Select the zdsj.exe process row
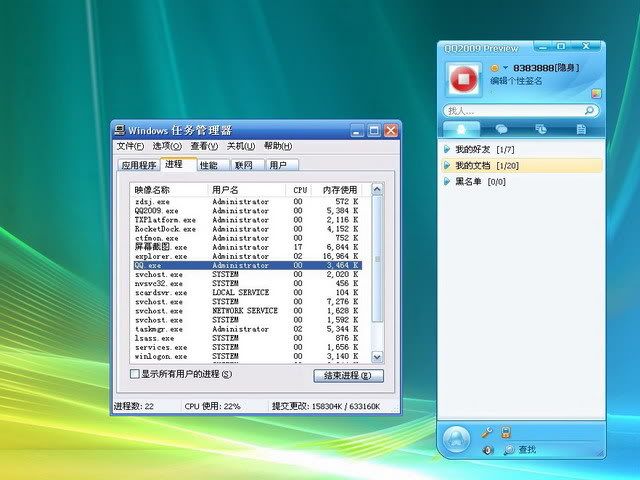Screen dimensions: 640x480 pyautogui.click(x=247, y=202)
